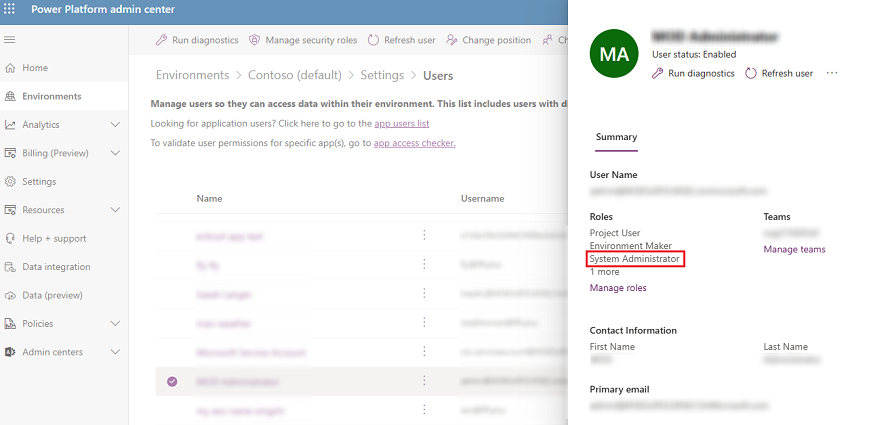Expand the Resources navigation group
This screenshot has width=888, height=425.
tap(115, 210)
